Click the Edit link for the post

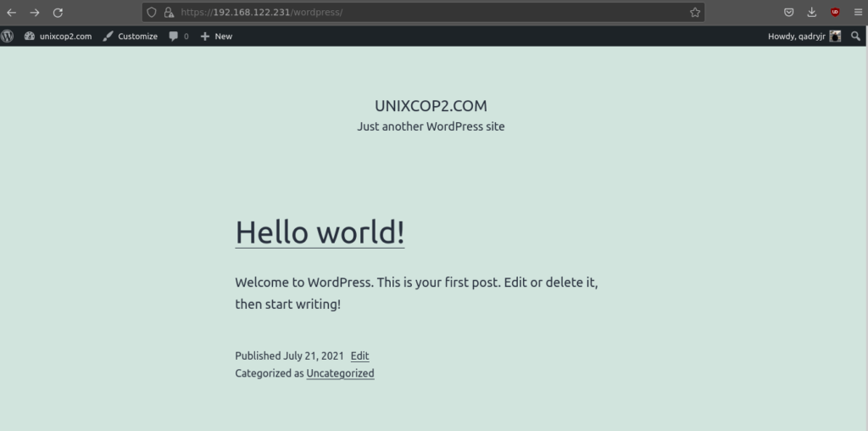(x=359, y=355)
